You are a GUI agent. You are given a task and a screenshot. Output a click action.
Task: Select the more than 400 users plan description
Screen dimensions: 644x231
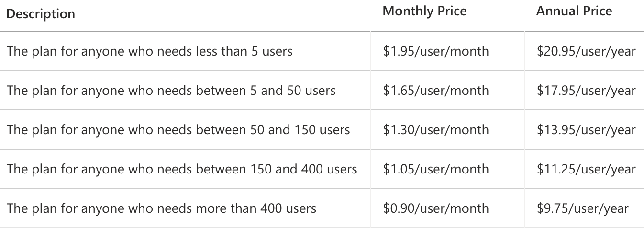[161, 208]
